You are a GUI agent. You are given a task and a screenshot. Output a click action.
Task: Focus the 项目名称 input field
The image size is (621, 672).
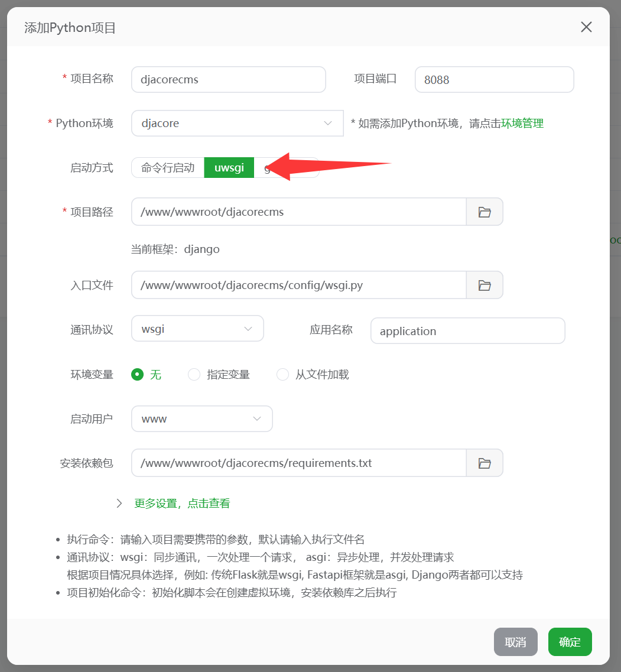click(228, 80)
